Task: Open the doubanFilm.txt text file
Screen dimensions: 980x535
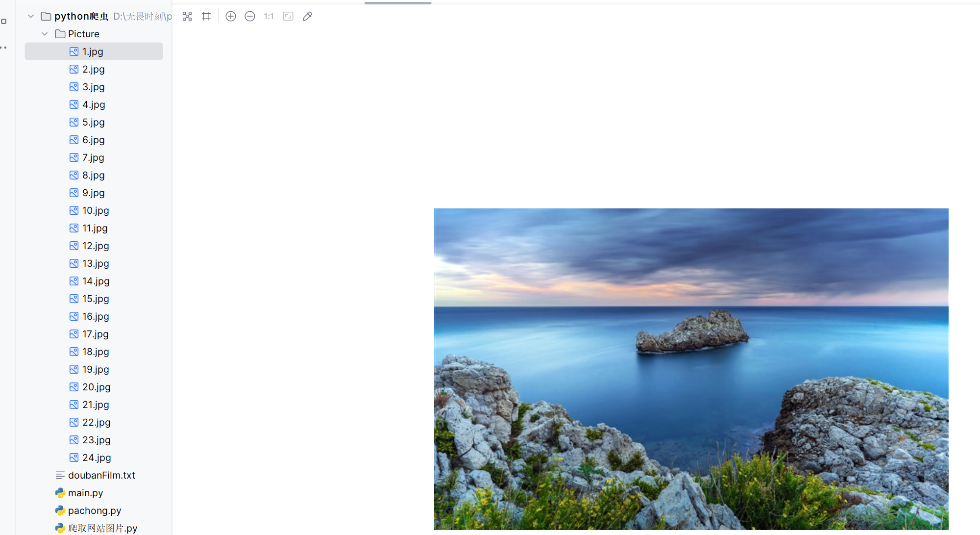Action: [101, 475]
